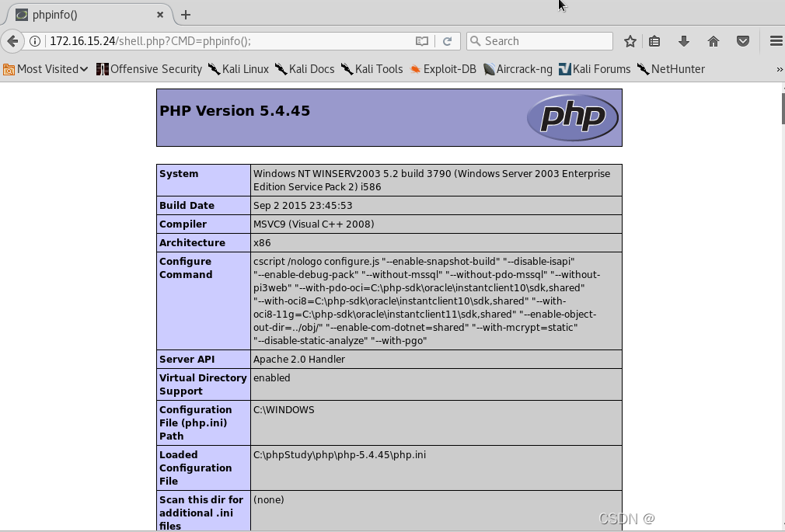Screen dimensions: 785x532
Task: Select the Sep 2 2015 23:45:53 value
Action: (x=303, y=206)
